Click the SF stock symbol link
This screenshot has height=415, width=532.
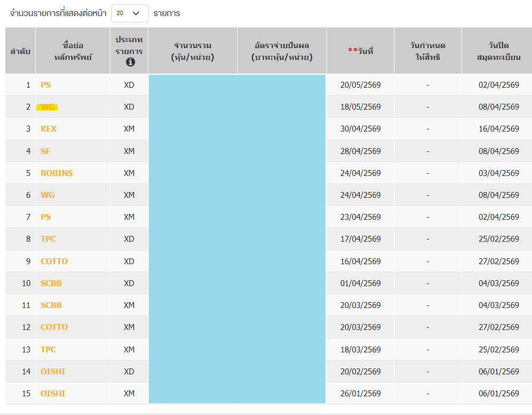[45, 151]
